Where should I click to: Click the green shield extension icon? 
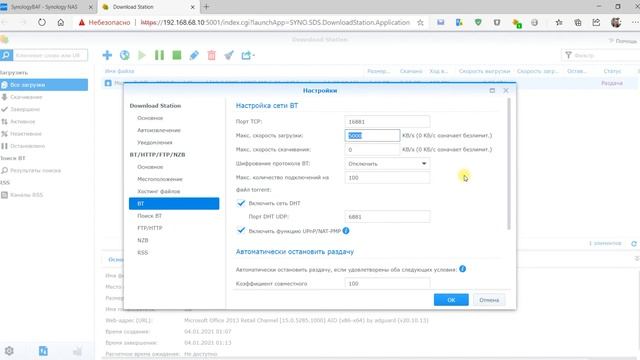[478, 22]
